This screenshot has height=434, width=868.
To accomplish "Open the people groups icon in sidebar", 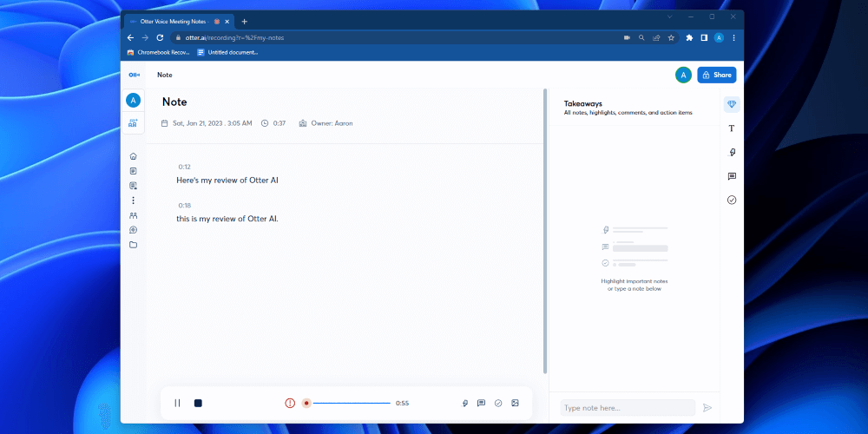I will point(133,215).
